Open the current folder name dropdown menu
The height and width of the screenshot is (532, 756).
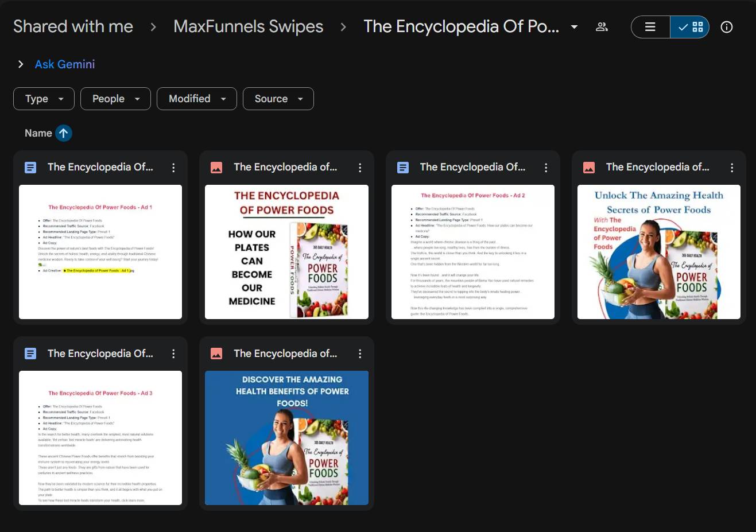click(x=574, y=27)
